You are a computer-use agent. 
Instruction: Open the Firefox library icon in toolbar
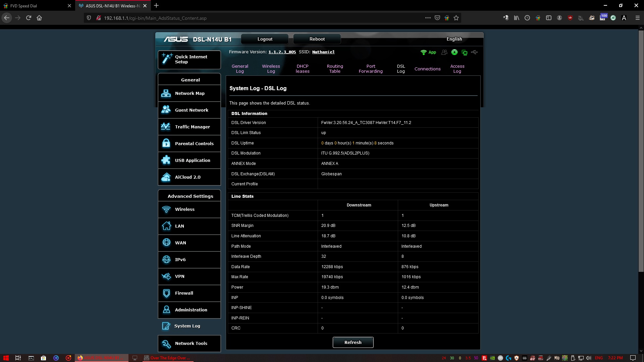tap(517, 18)
